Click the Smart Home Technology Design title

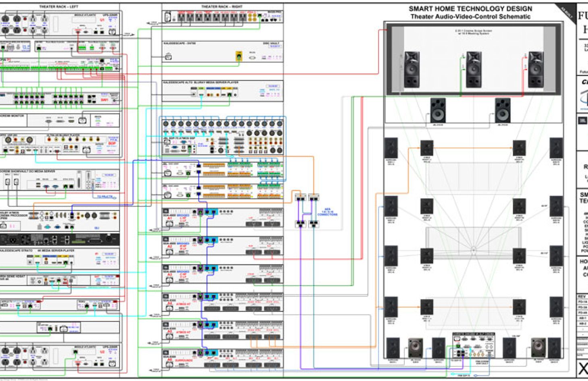pyautogui.click(x=470, y=8)
